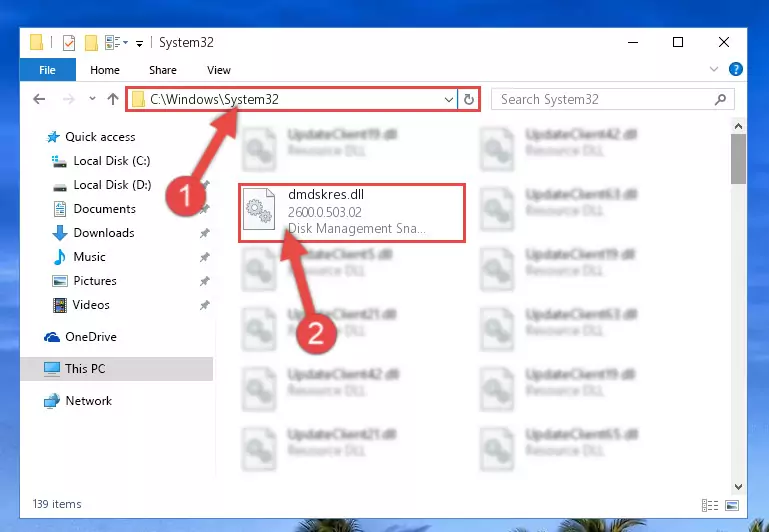This screenshot has height=532, width=769.
Task: Select Quick access in navigation pane
Action: 100,137
